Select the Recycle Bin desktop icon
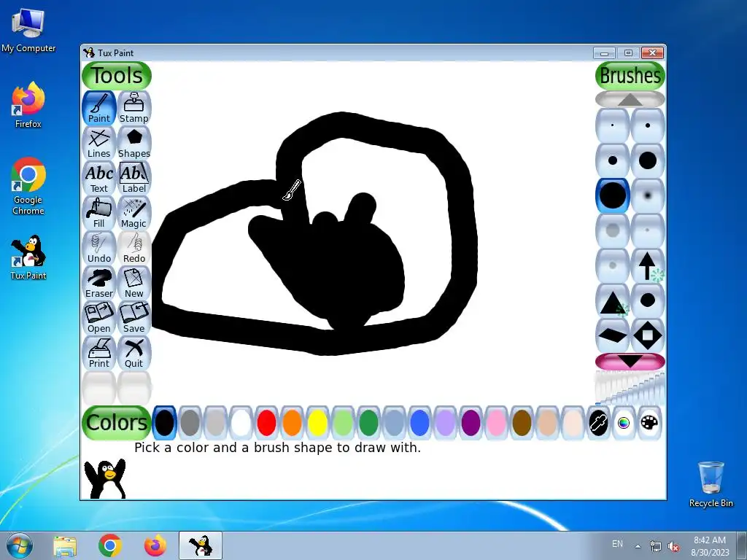Viewport: 747px width, 560px height. coord(711,484)
